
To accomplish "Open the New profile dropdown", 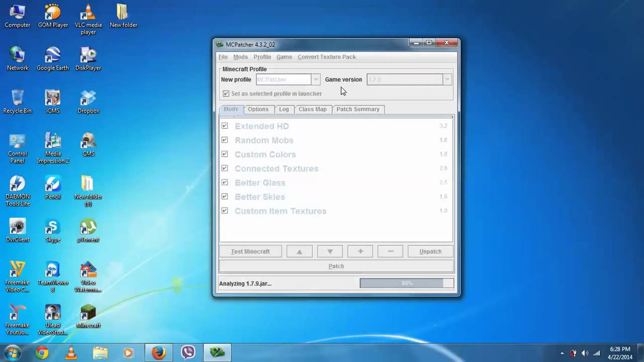I will (315, 79).
